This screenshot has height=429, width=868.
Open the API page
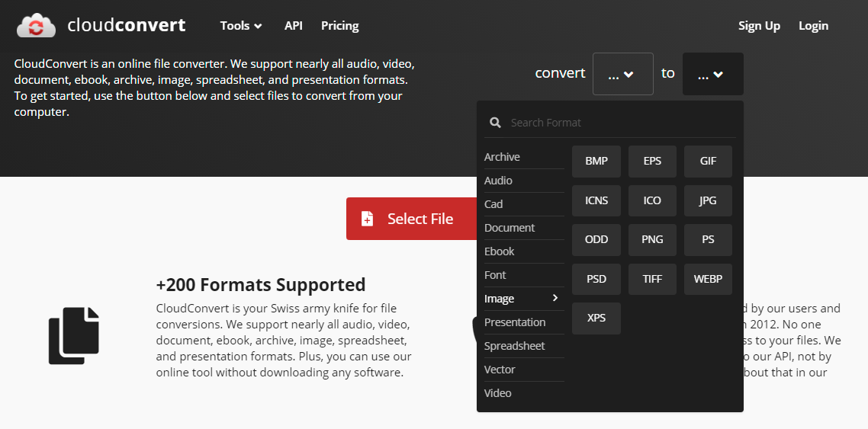tap(294, 26)
